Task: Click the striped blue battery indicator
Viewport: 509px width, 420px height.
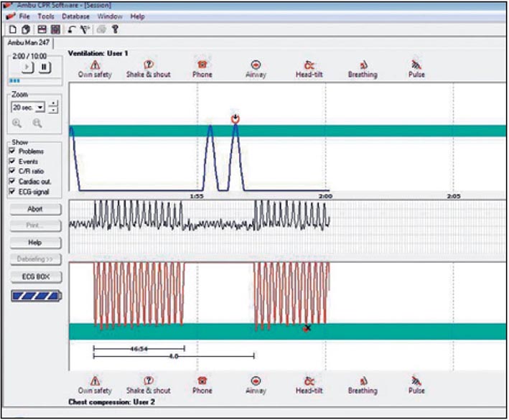Action: point(36,296)
